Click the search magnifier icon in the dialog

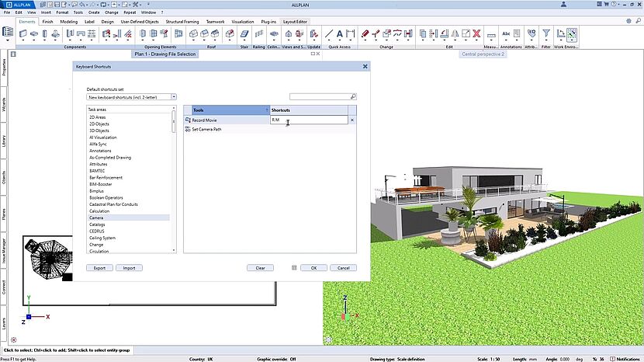353,97
